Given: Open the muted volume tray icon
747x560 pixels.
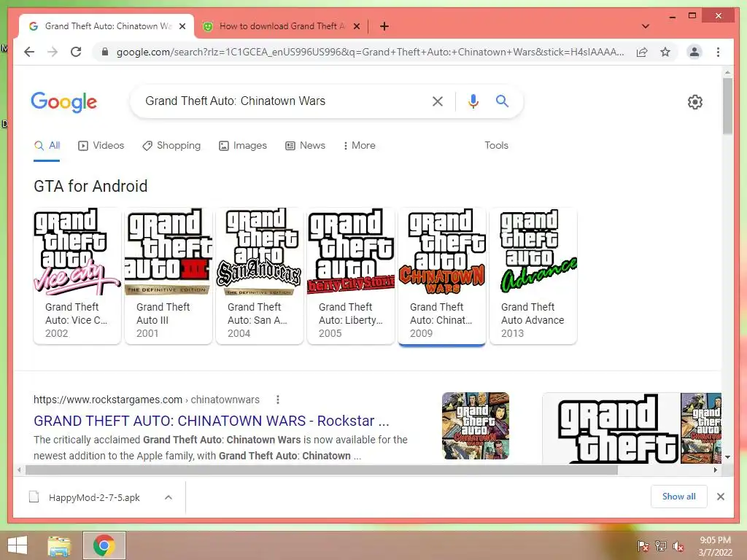Looking at the screenshot, I should click(678, 546).
